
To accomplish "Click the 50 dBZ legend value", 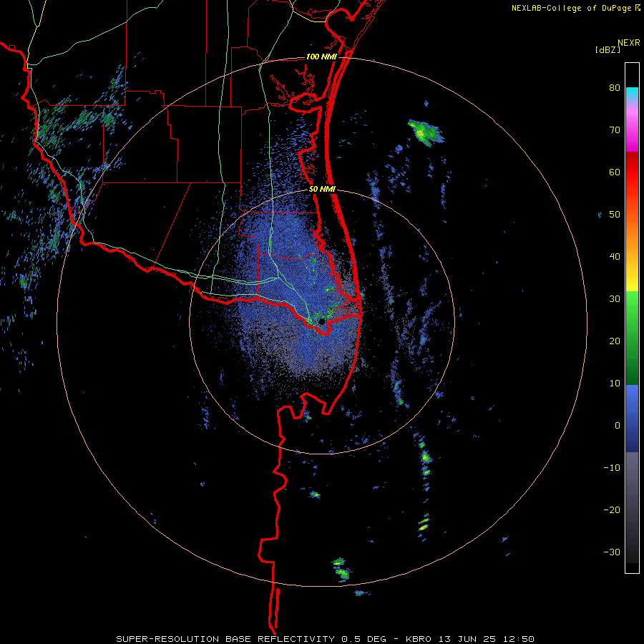I will pos(615,215).
